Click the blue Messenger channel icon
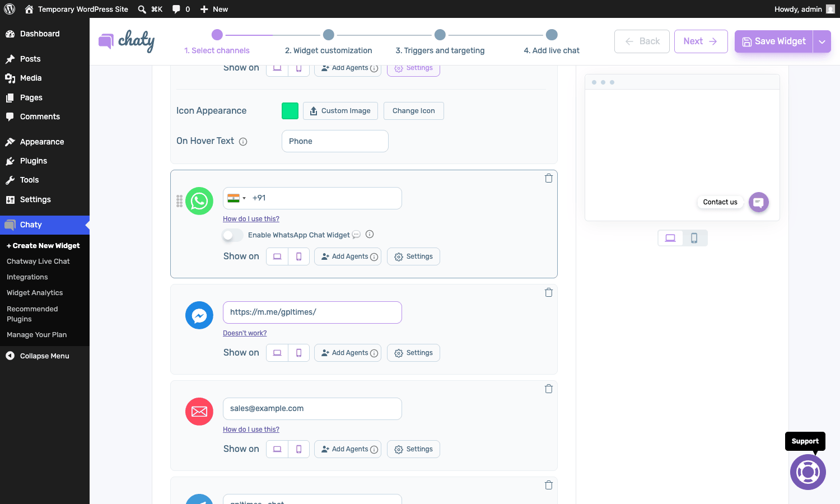The image size is (840, 504). (x=199, y=315)
